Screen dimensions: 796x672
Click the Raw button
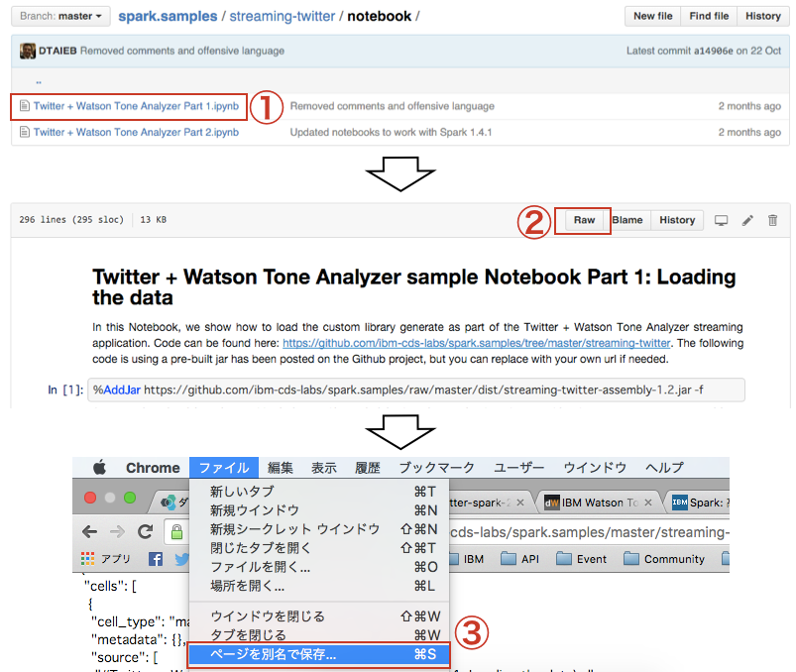pos(584,220)
